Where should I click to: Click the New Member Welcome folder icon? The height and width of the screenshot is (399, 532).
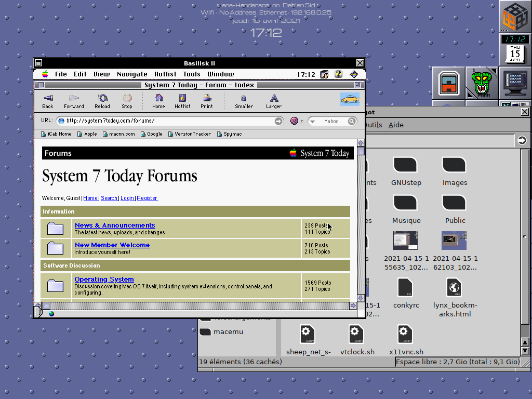[x=55, y=248]
